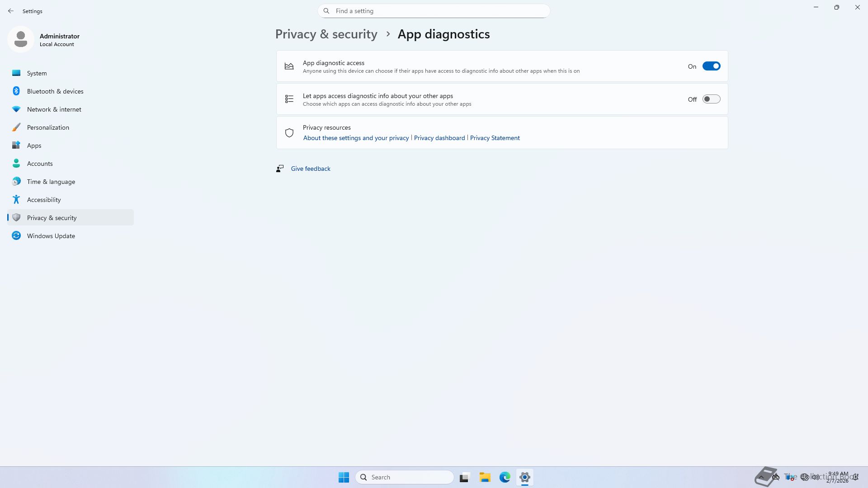
Task: Open Microsoft Edge from taskbar
Action: click(x=505, y=477)
